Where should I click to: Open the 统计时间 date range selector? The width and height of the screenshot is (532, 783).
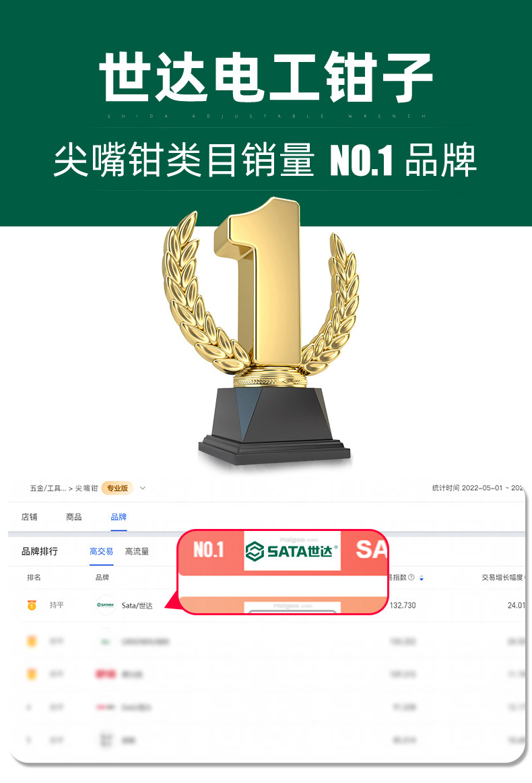477,488
